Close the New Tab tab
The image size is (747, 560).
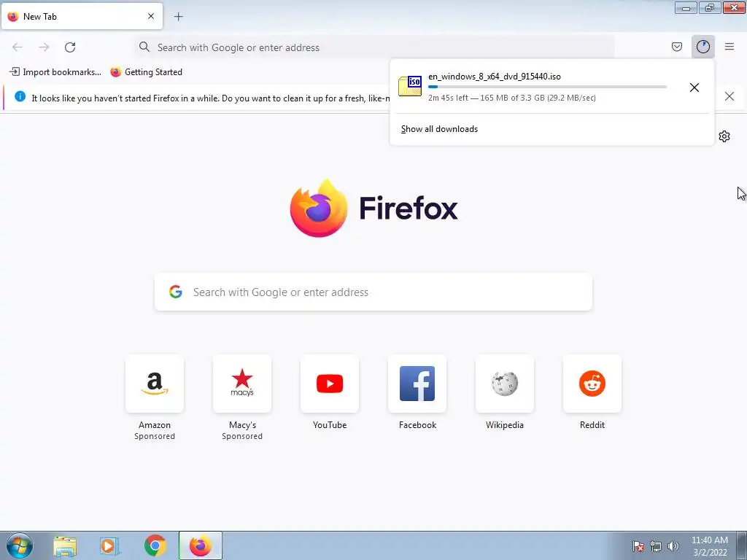[151, 16]
